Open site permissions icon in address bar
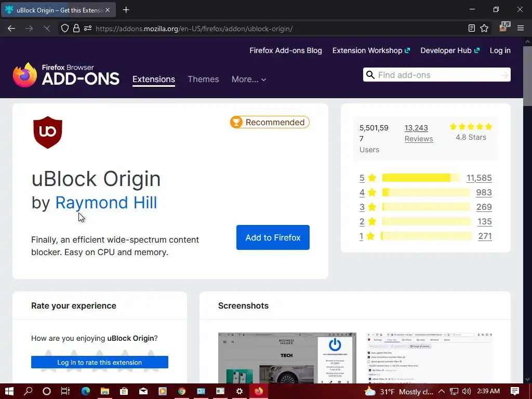Image resolution: width=532 pixels, height=399 pixels. pos(88,29)
